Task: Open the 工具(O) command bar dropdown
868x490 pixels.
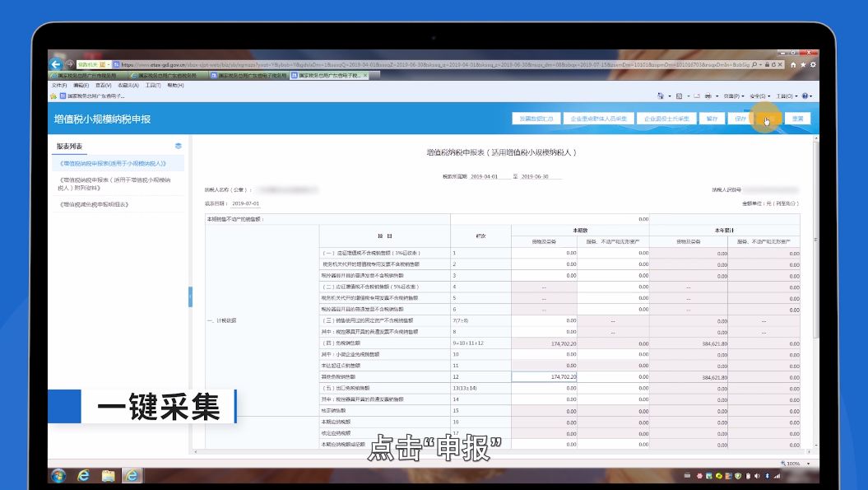Action: coord(786,96)
